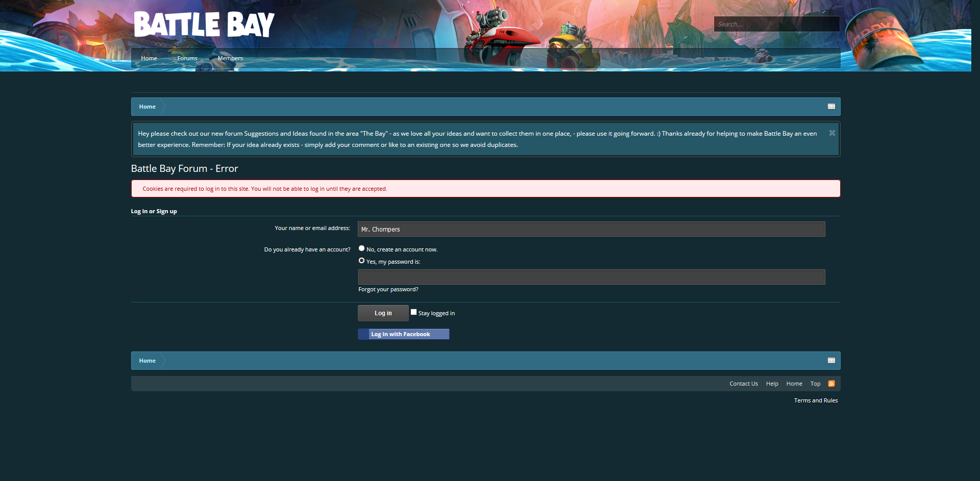Open the Contact Us footer link

point(743,384)
